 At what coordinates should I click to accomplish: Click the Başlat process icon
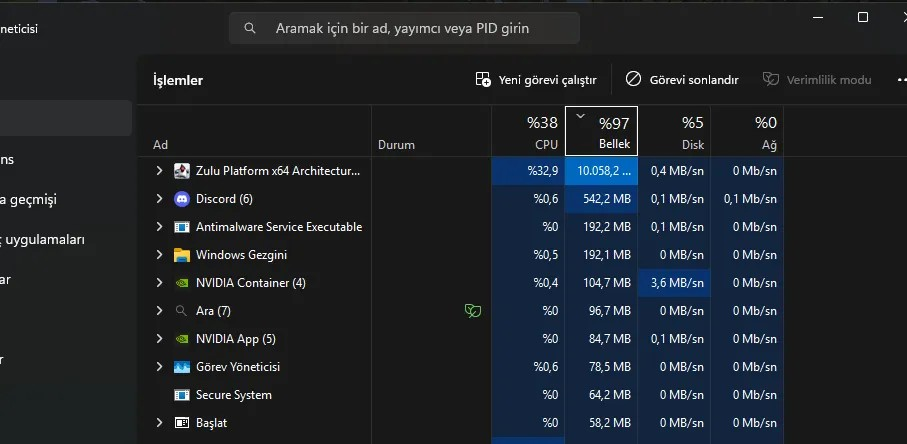pyautogui.click(x=182, y=423)
